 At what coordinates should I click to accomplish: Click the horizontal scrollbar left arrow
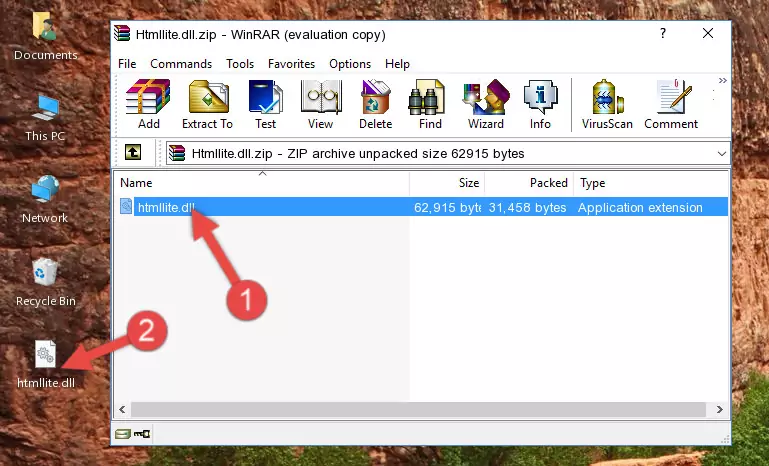pyautogui.click(x=122, y=409)
